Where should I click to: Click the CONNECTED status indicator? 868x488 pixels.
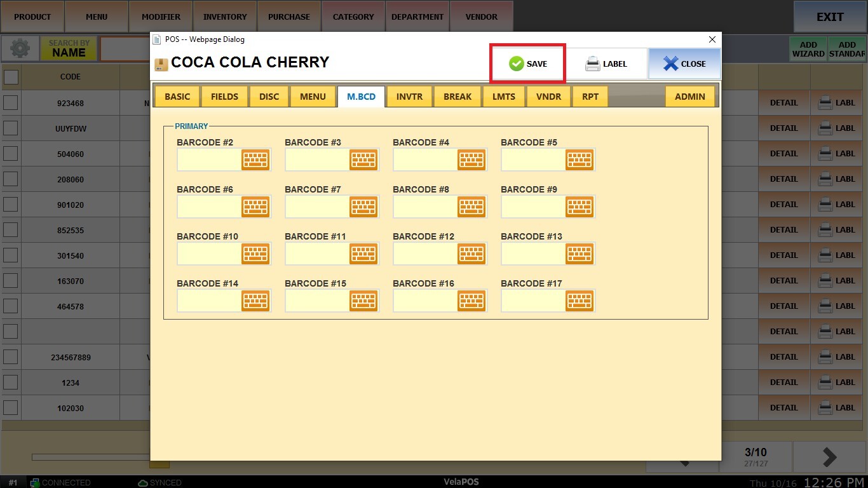tap(60, 483)
